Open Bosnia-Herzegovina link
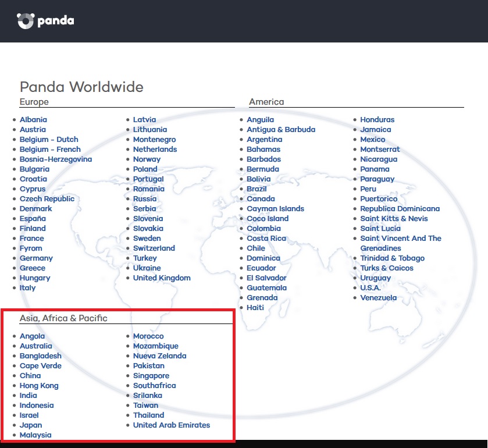The image size is (488, 448). coord(56,159)
